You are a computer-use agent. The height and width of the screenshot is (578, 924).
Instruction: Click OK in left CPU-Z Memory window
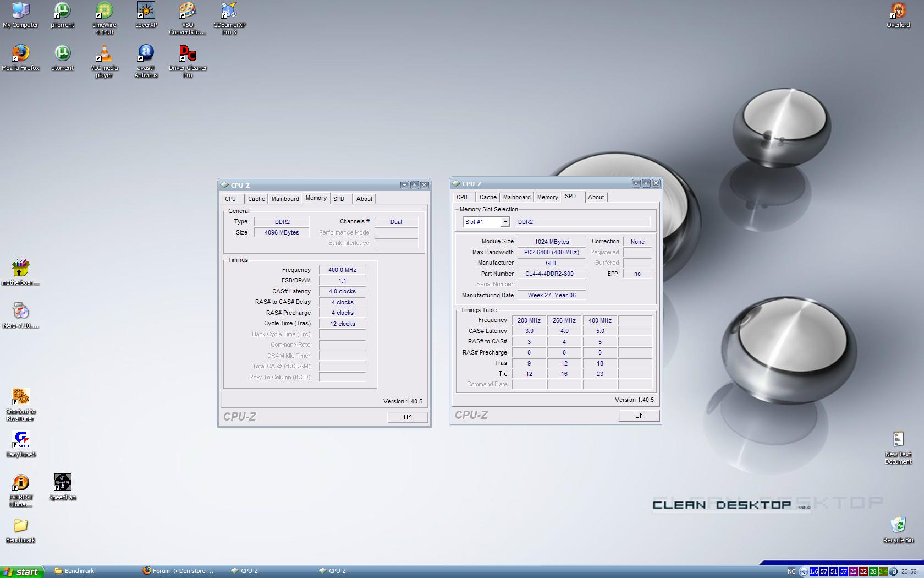pos(408,417)
